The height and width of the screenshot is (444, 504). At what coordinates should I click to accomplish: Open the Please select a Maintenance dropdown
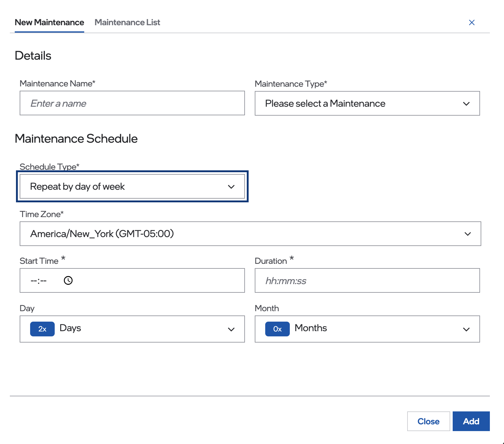click(367, 104)
